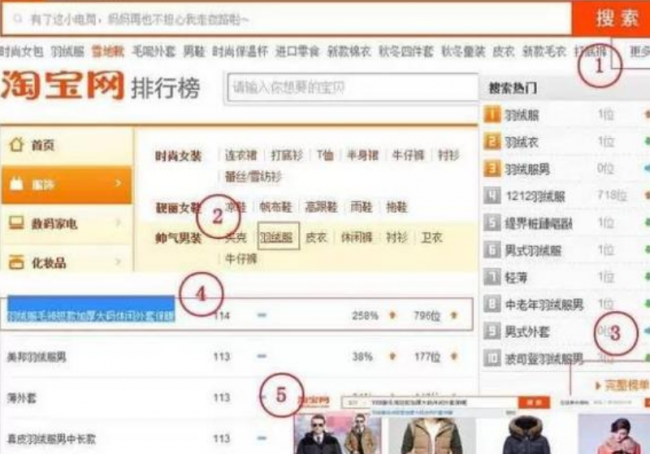Select T恤 under 时尚女装
This screenshot has height=454, width=650.
pos(325,155)
